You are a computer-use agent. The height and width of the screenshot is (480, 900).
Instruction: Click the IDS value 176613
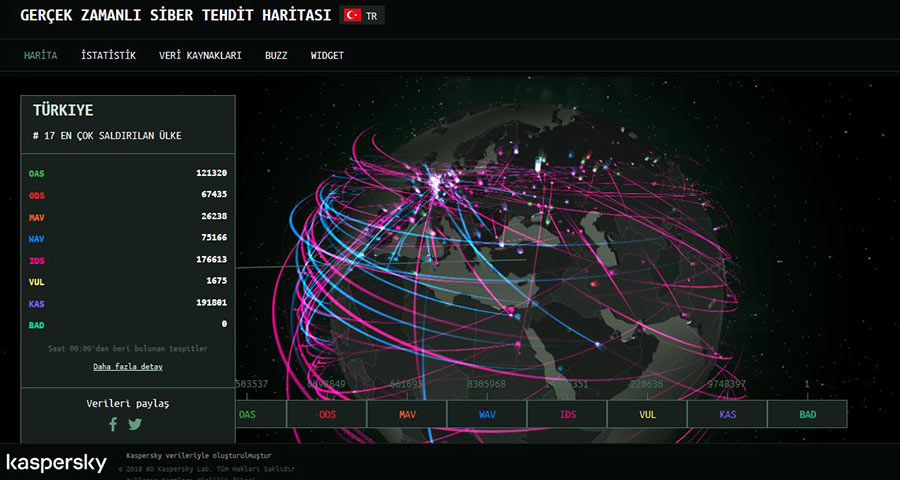pyautogui.click(x=211, y=260)
